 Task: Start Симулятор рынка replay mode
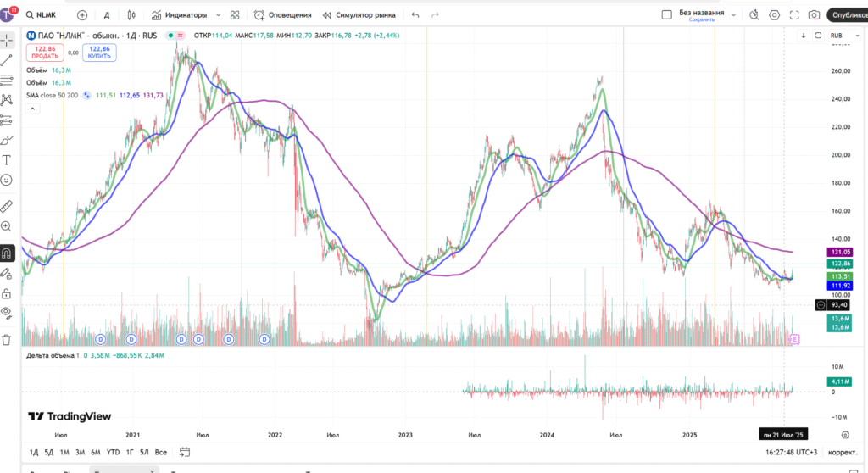pyautogui.click(x=359, y=15)
